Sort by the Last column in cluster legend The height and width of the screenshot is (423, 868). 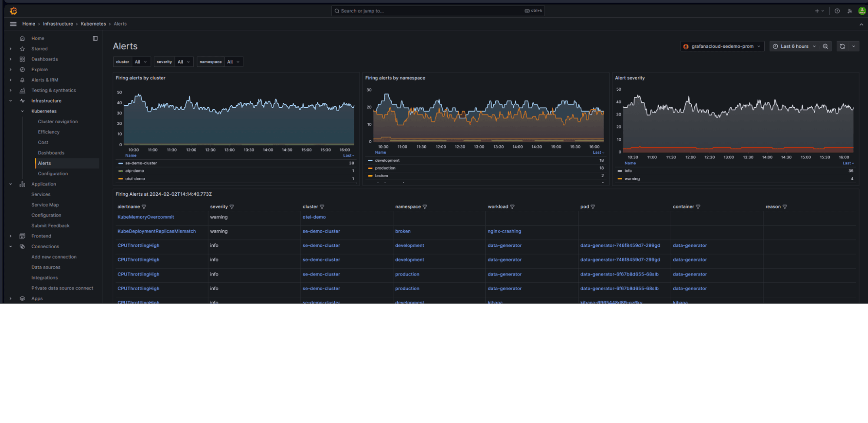[348, 156]
